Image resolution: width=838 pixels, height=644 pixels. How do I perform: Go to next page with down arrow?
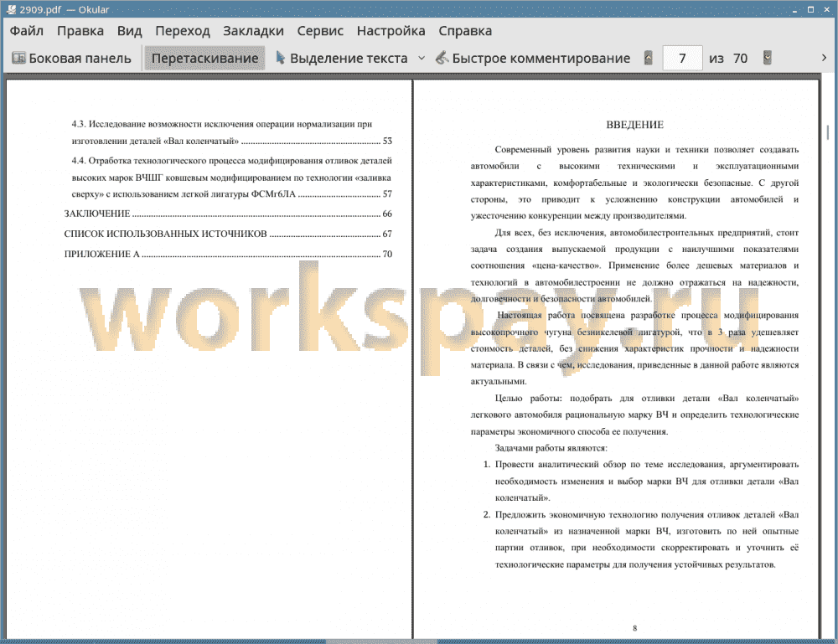[768, 58]
